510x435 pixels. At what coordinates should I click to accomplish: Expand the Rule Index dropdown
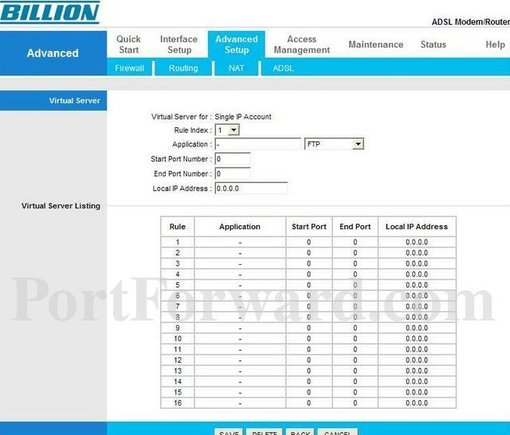pos(227,130)
